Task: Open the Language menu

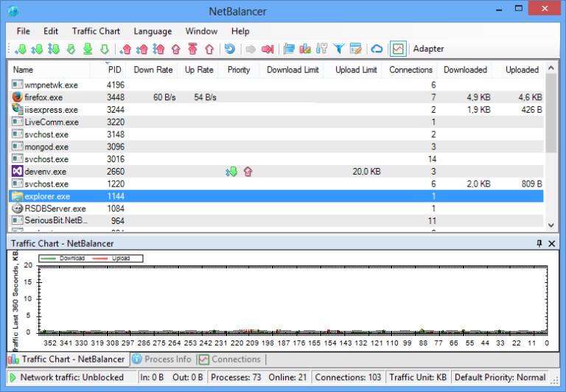Action: tap(153, 32)
